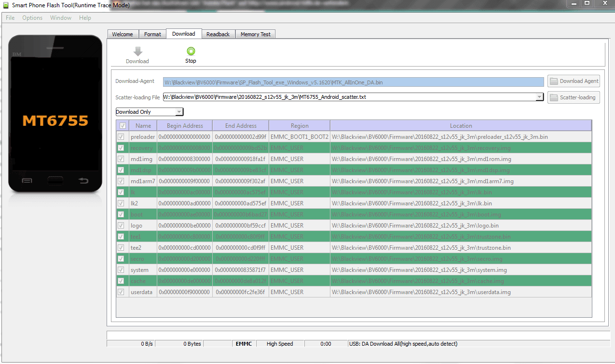This screenshot has width=615, height=364.
Task: Click the 0 B/s transfer rate status
Action: 130,344
